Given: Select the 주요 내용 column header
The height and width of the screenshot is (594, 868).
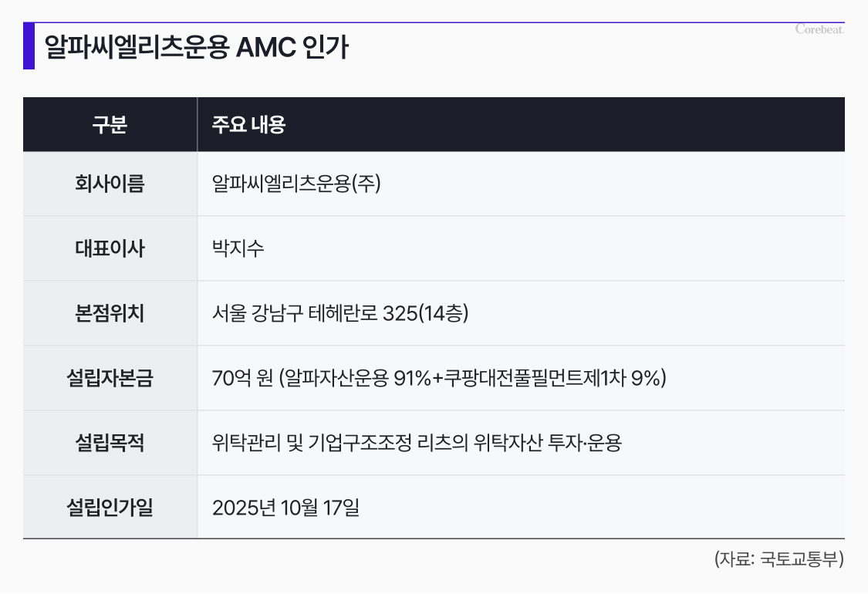Looking at the screenshot, I should [x=248, y=125].
